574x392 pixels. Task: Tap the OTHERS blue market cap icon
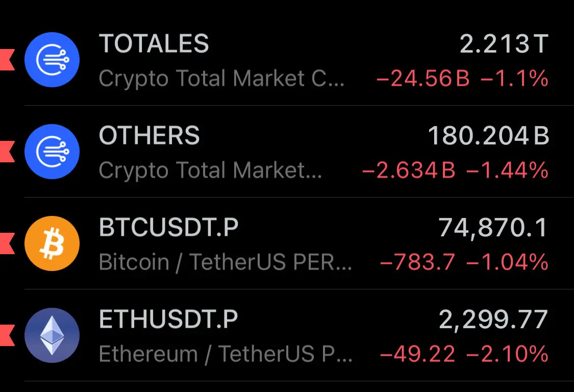52,152
